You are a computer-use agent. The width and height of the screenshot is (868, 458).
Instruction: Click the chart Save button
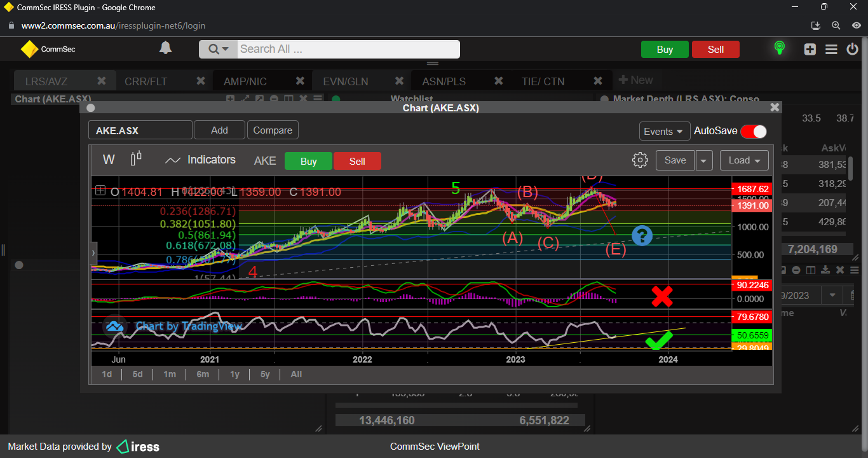[x=675, y=160]
